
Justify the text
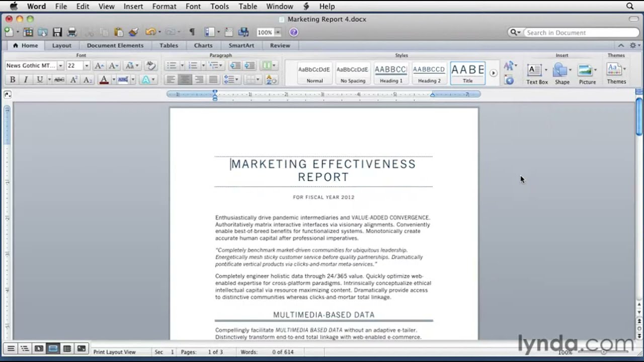point(213,79)
